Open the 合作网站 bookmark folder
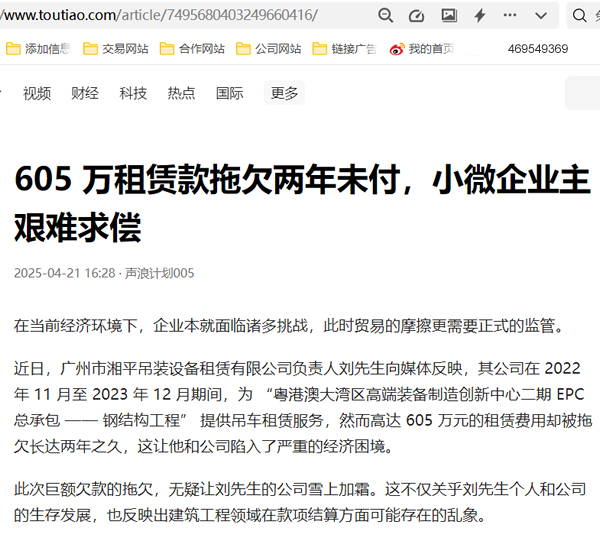The width and height of the screenshot is (600, 535). click(x=192, y=49)
